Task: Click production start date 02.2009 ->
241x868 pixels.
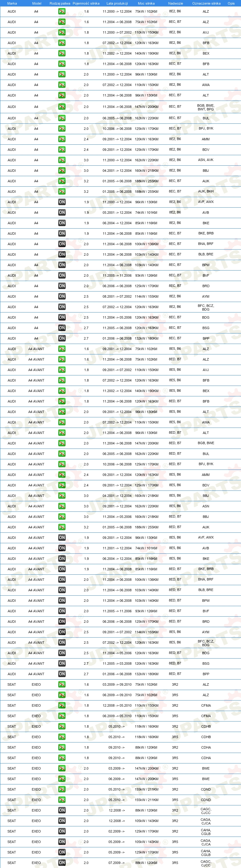Action: (x=117, y=831)
